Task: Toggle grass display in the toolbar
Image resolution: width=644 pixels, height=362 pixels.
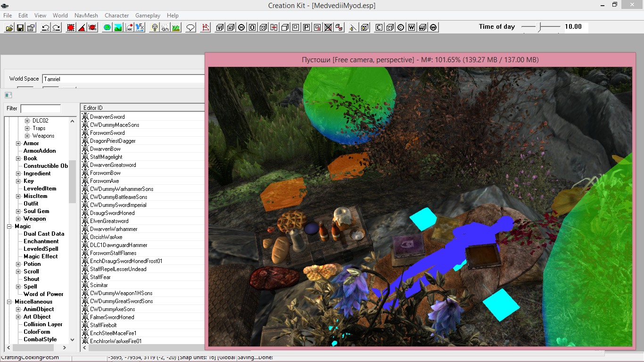Action: (x=176, y=28)
